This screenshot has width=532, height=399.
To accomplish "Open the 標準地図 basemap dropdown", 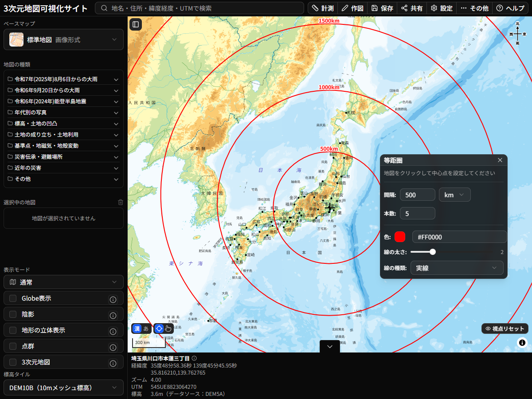I will coord(63,39).
